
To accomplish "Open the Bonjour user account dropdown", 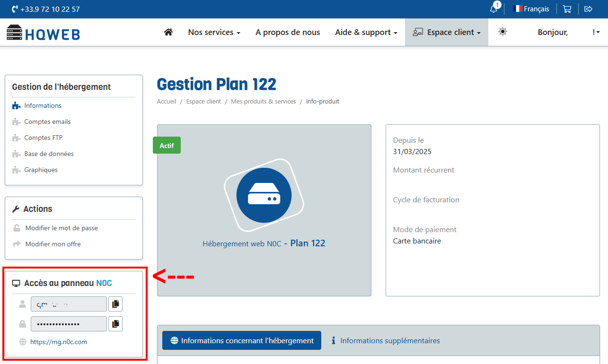I will coord(569,32).
